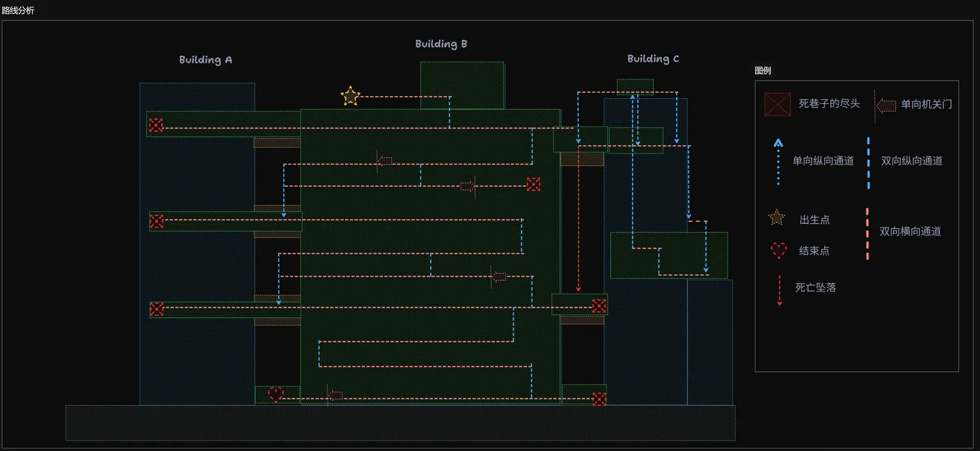Select the dead-end marker on Building A's top corridor
Image resolution: width=980 pixels, height=451 pixels.
click(156, 125)
